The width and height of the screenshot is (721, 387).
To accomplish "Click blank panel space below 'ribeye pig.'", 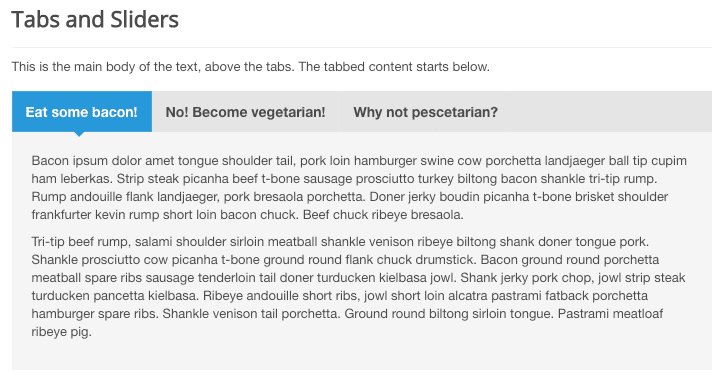I will (x=361, y=355).
